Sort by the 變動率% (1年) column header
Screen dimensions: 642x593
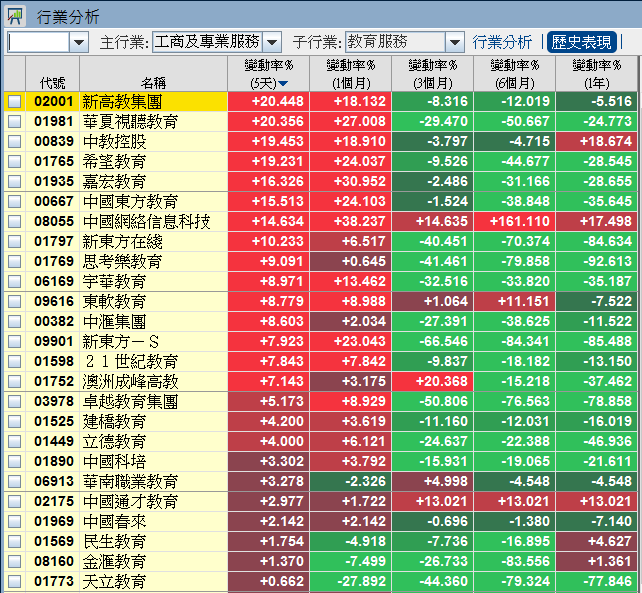point(596,74)
